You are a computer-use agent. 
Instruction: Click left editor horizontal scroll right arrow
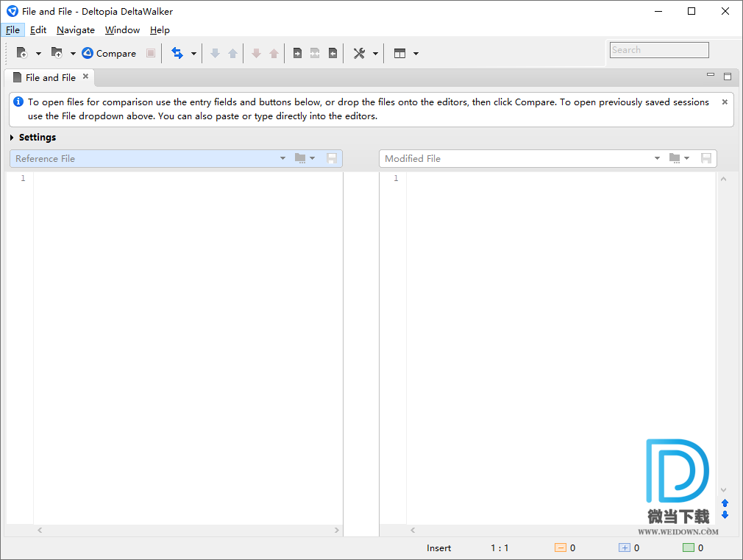[x=337, y=530]
